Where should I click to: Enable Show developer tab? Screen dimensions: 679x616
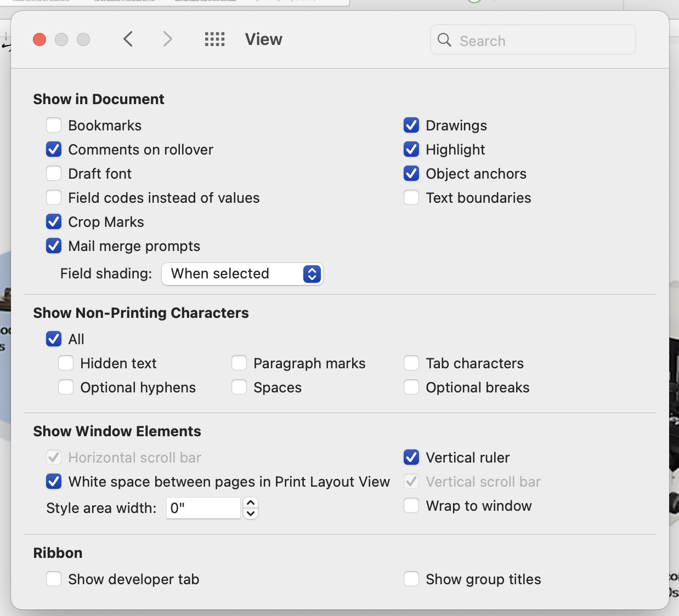click(x=54, y=579)
